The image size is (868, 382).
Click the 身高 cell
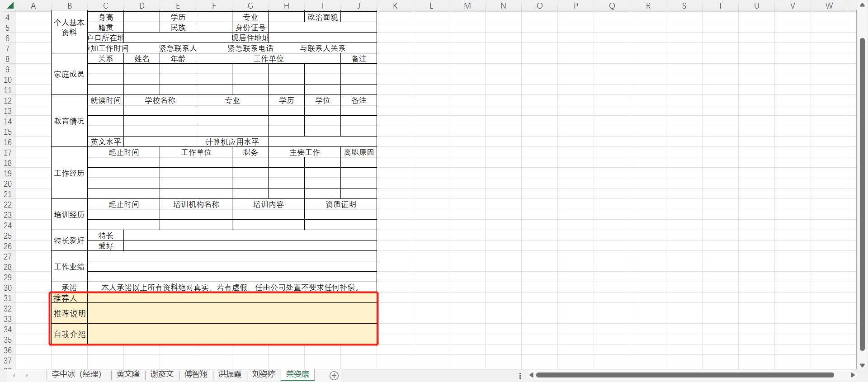(105, 17)
